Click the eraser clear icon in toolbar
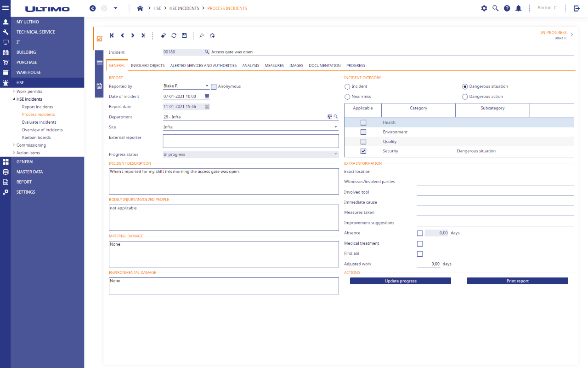Image resolution: width=588 pixels, height=368 pixels. pyautogui.click(x=164, y=35)
